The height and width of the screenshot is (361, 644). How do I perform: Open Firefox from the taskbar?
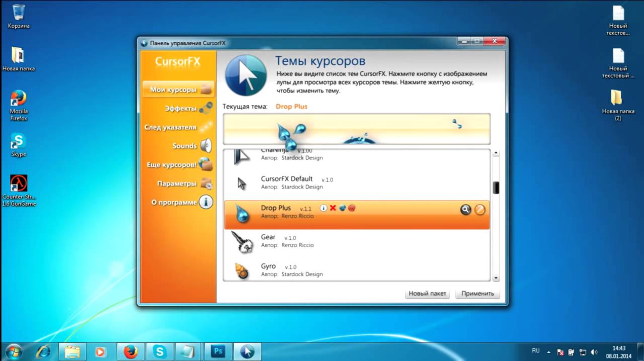point(131,351)
